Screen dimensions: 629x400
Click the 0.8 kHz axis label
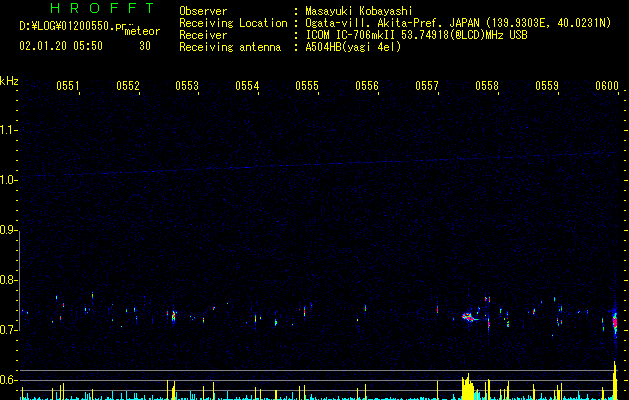coord(9,280)
